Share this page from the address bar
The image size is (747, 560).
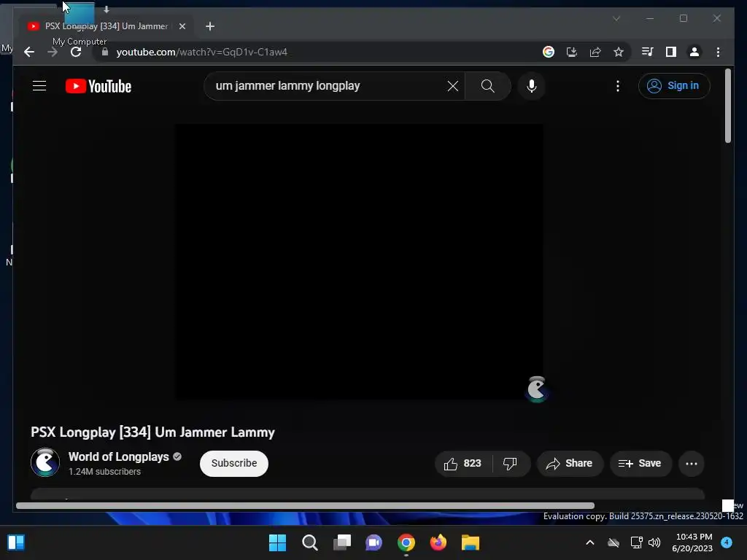[595, 52]
